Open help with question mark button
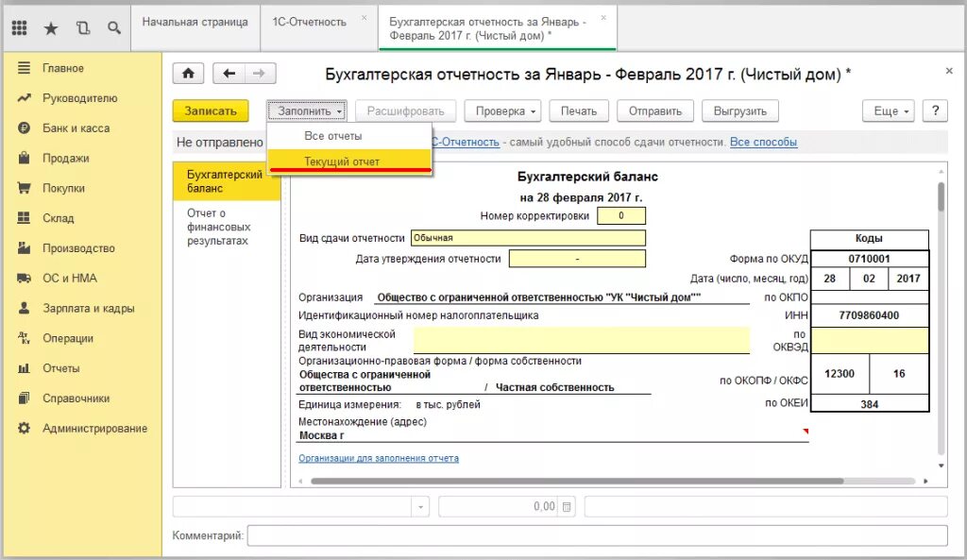This screenshot has width=967, height=560. tap(935, 111)
